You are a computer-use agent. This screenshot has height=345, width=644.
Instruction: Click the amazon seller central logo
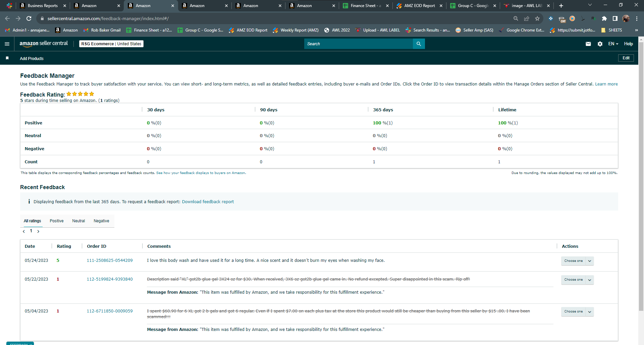point(44,44)
